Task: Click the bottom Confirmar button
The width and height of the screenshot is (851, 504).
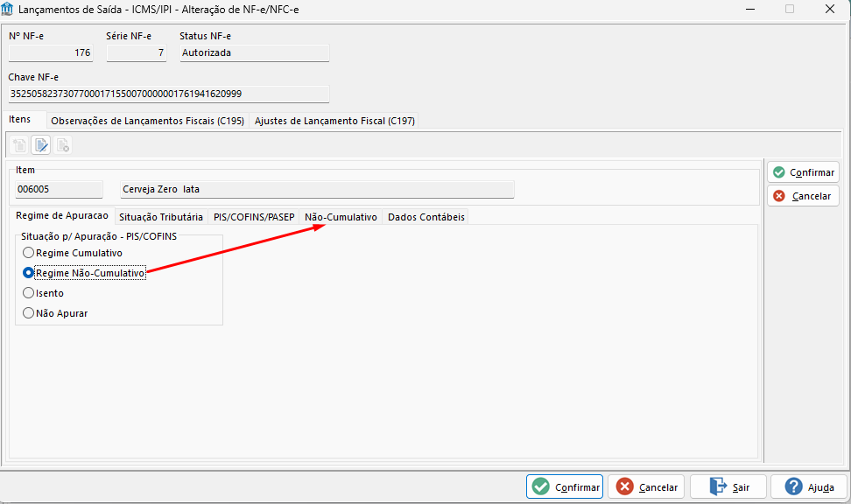Action: coord(565,486)
